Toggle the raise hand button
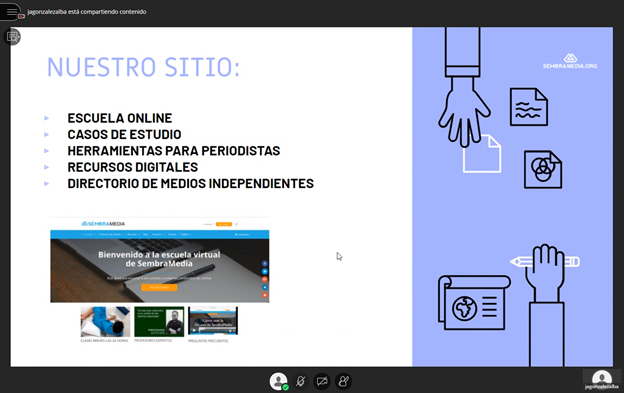 coord(343,381)
